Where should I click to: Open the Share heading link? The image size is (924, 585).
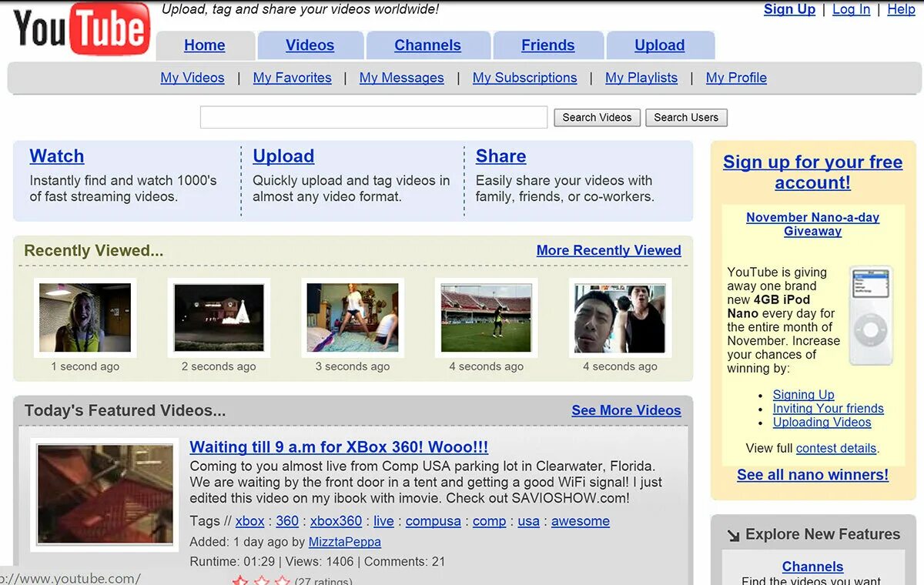(501, 156)
